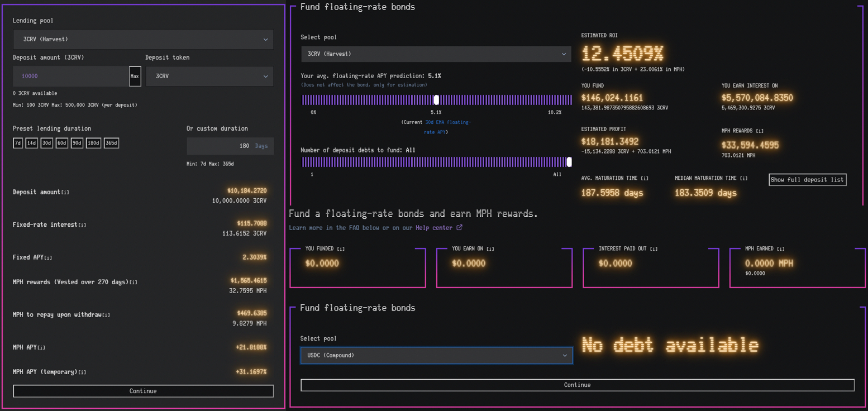Image resolution: width=868 pixels, height=411 pixels.
Task: Click Continue button in the lending deposit panel
Action: pyautogui.click(x=143, y=391)
